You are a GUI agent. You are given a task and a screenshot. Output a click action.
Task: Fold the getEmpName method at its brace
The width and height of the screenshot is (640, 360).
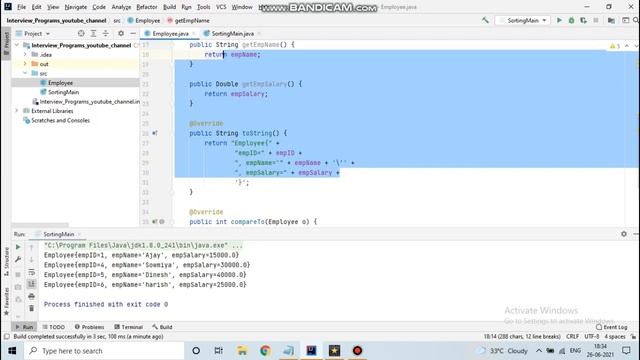click(x=172, y=44)
